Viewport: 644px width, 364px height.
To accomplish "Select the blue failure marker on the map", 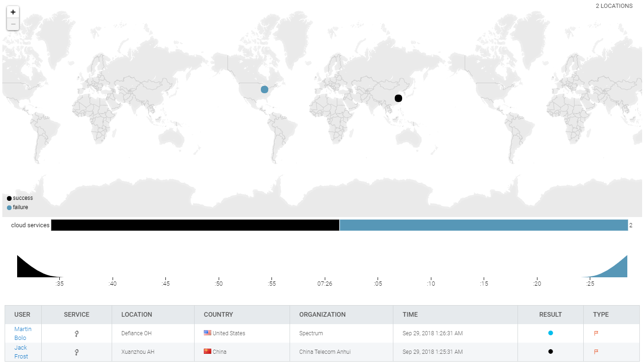I will coord(265,89).
